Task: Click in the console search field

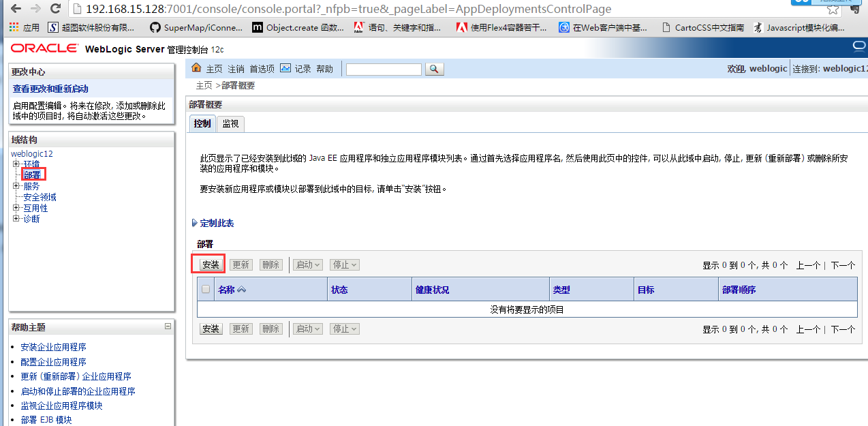Action: [384, 69]
